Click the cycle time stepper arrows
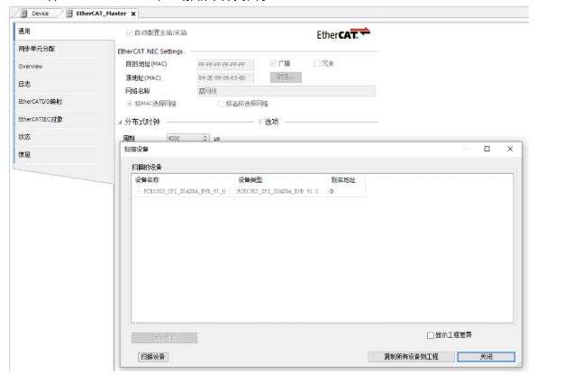This screenshot has width=564, height=392. coord(205,138)
